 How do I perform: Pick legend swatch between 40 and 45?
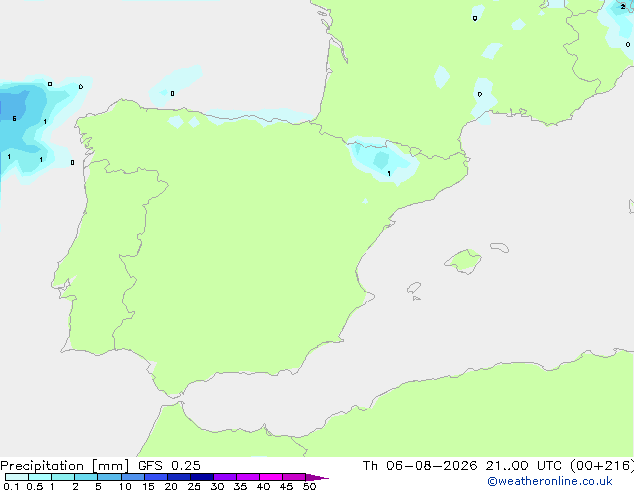(271, 477)
